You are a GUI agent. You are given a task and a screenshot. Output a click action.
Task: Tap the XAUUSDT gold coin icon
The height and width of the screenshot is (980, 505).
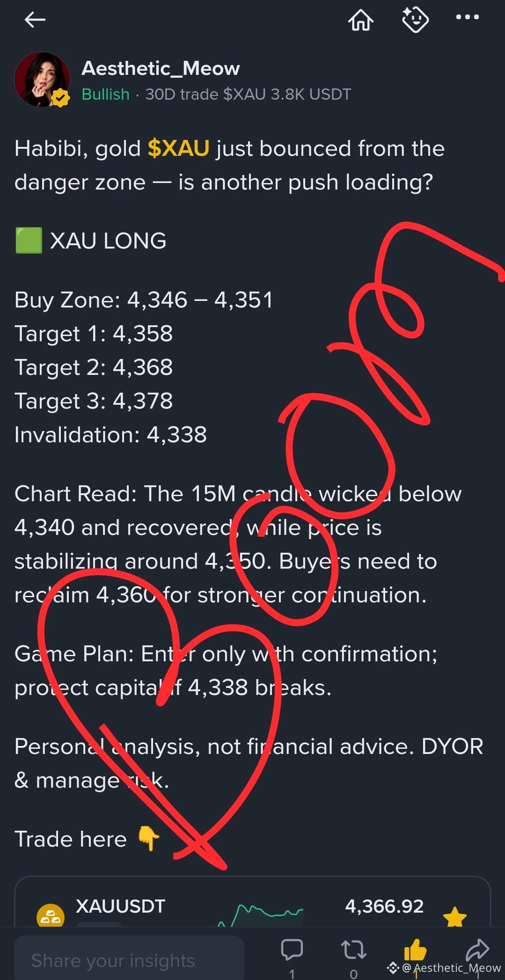[51, 915]
